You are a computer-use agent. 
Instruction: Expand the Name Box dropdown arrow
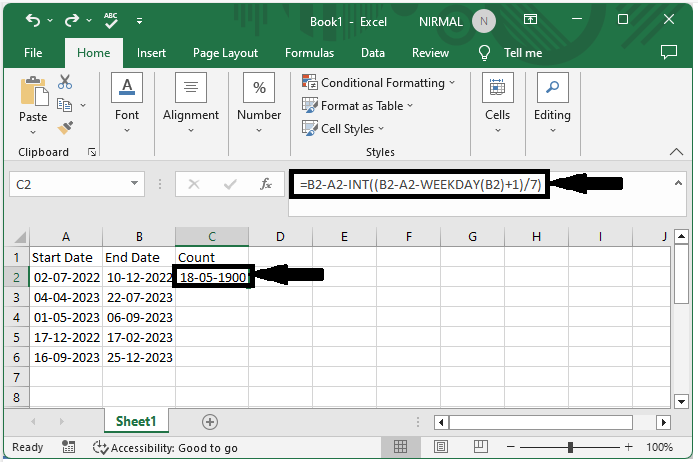pos(136,184)
